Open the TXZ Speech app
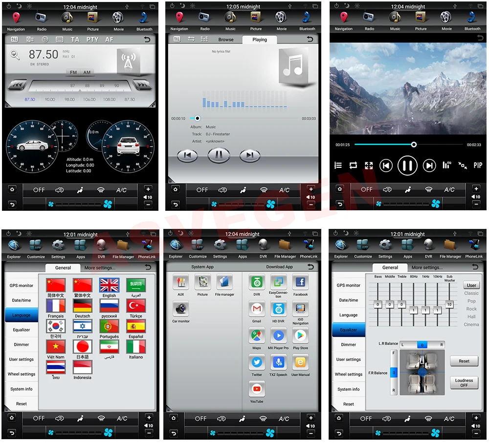 coord(278,365)
